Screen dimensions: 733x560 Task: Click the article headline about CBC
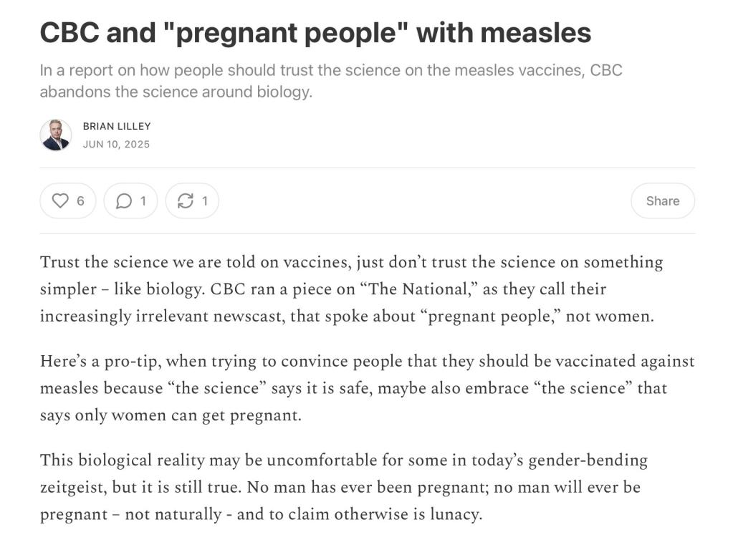(x=315, y=33)
